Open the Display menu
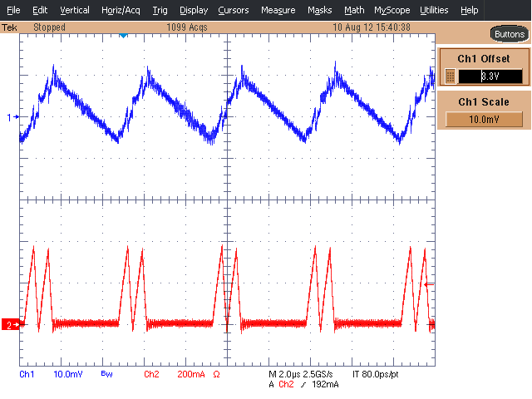This screenshot has width=532, height=399. point(194,10)
